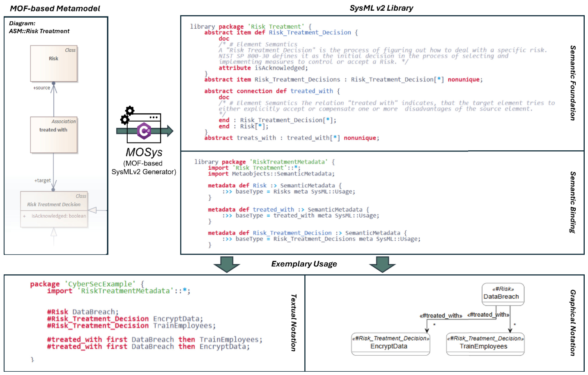Viewport: 588px width, 375px height.
Task: Click the 'MOSys' caption text
Action: (144, 152)
